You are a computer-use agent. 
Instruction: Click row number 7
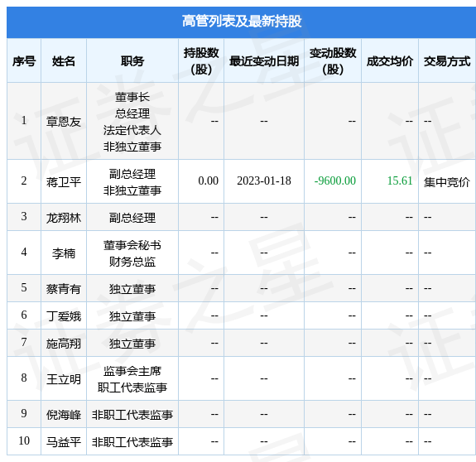24,342
